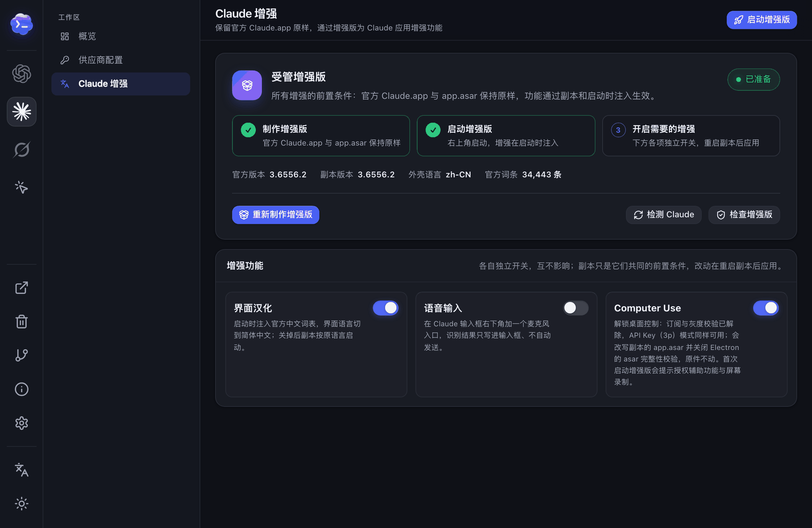Click the 受管增强版 card heading
The height and width of the screenshot is (528, 812).
298,77
